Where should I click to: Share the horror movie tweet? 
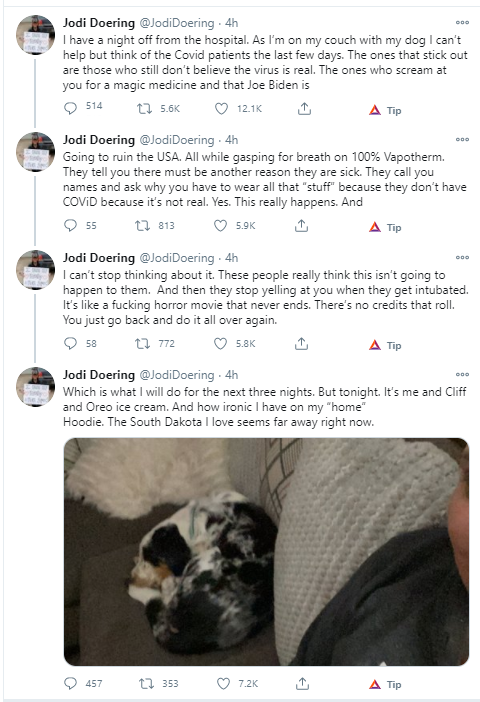(301, 343)
